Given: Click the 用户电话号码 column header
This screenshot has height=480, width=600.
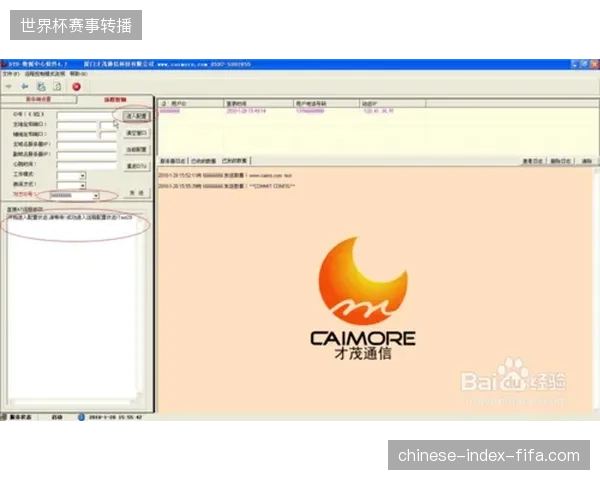Looking at the screenshot, I should click(x=326, y=104).
